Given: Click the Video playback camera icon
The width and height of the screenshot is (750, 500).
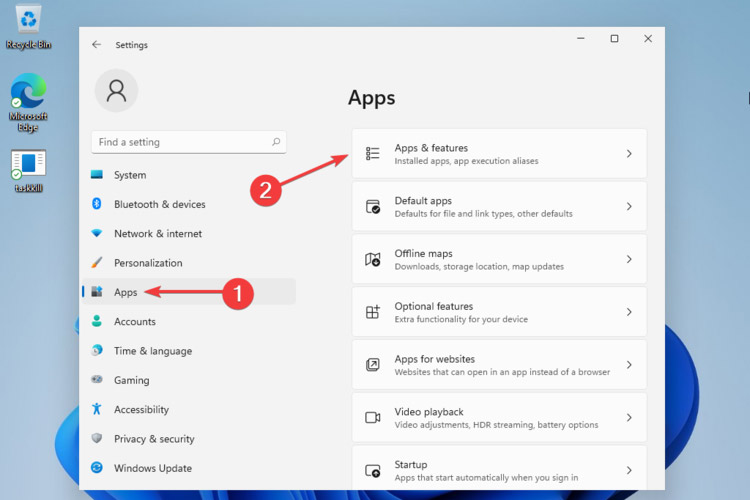Looking at the screenshot, I should tap(373, 417).
